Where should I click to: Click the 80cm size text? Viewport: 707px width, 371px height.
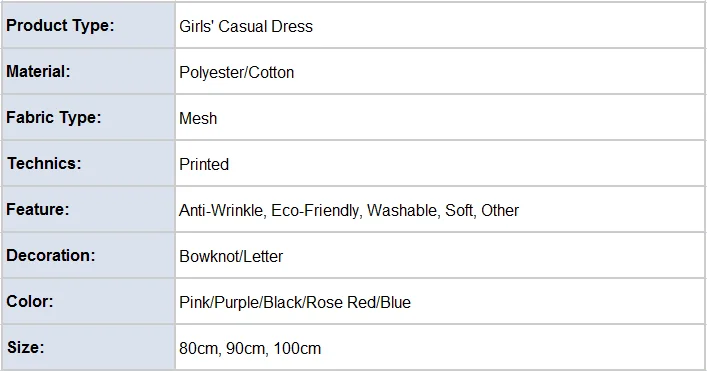199,348
